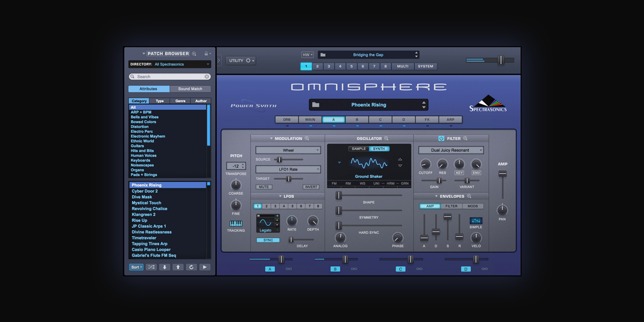This screenshot has height=322, width=644.
Task: Switch oscillator to Sample mode
Action: 358,149
